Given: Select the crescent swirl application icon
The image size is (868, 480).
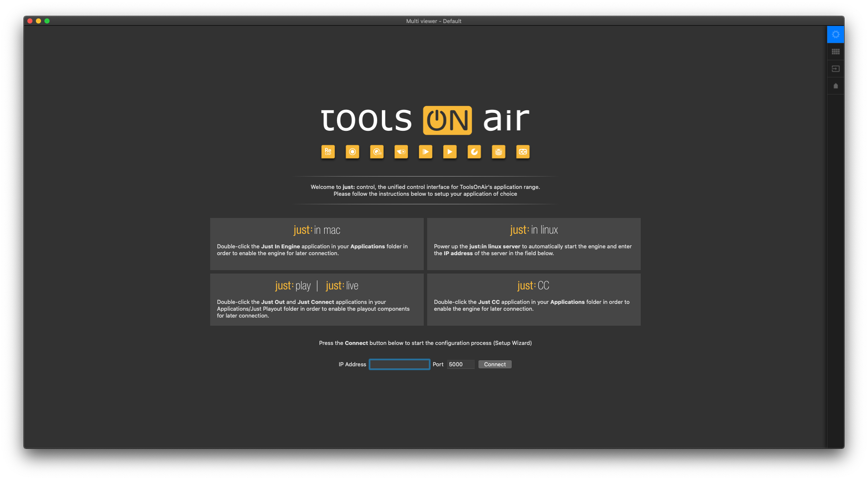Looking at the screenshot, I should coord(474,152).
